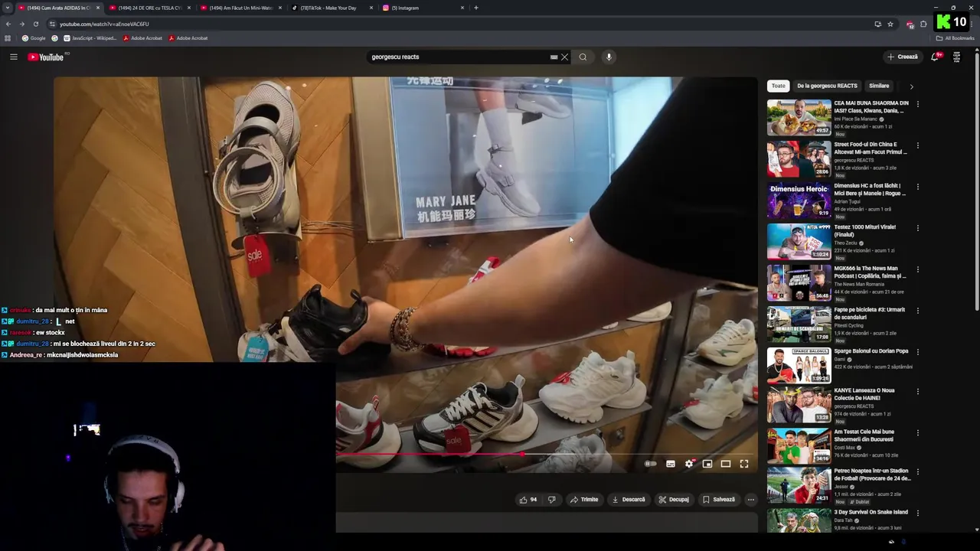Open options menu for Testez 1000 Mituri Virale
Image resolution: width=980 pixels, height=551 pixels.
tap(917, 228)
